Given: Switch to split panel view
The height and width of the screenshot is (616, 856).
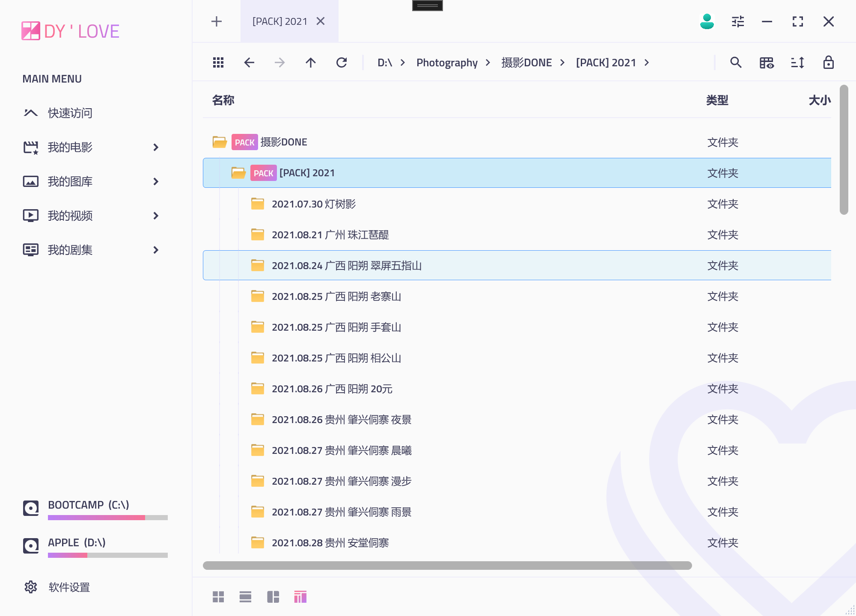Looking at the screenshot, I should point(273,597).
